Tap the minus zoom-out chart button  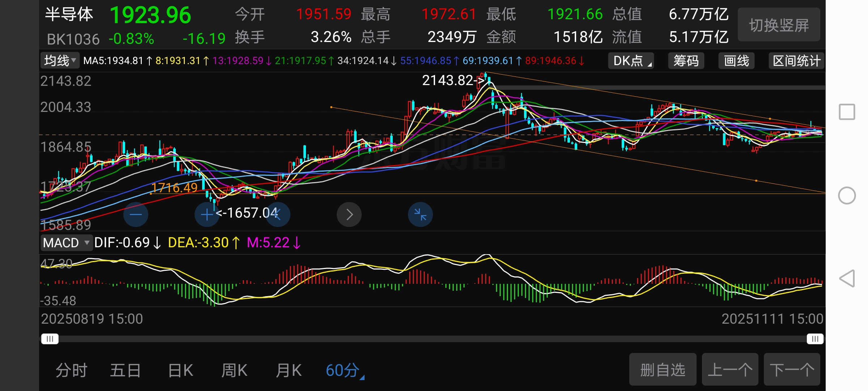[x=136, y=215]
